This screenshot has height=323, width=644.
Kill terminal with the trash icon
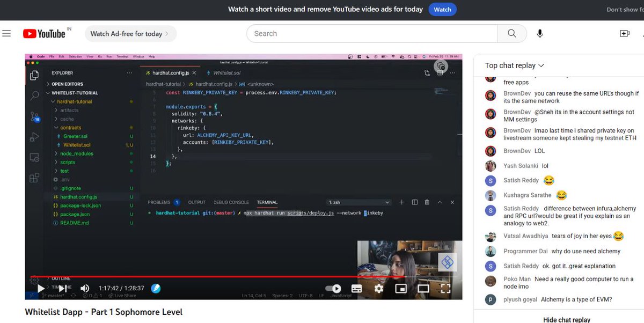tap(427, 202)
